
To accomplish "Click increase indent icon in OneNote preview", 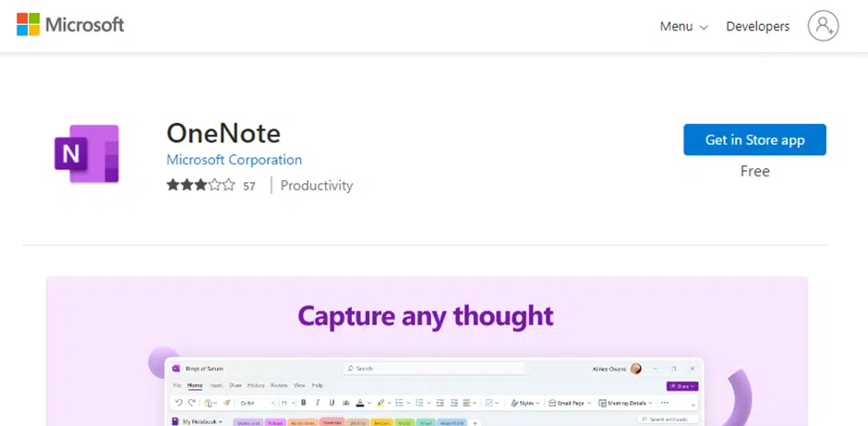I will [454, 403].
